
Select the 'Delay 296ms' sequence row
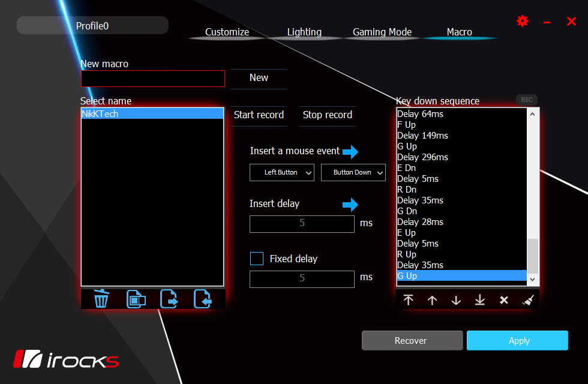462,157
